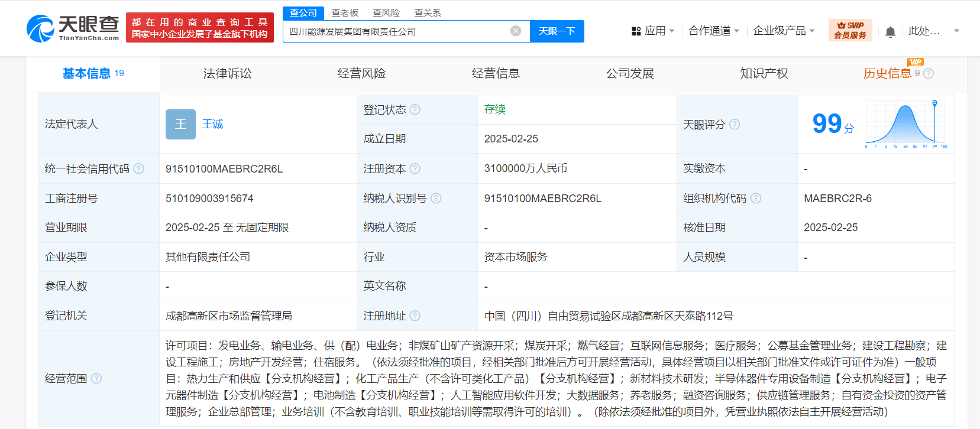Click the 天眼一下 search button

point(557,31)
